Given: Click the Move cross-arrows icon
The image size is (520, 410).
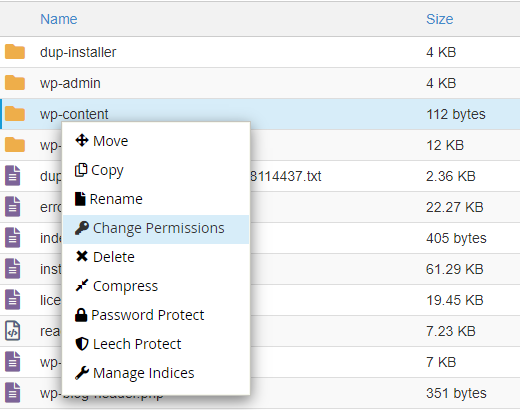Looking at the screenshot, I should pos(82,140).
